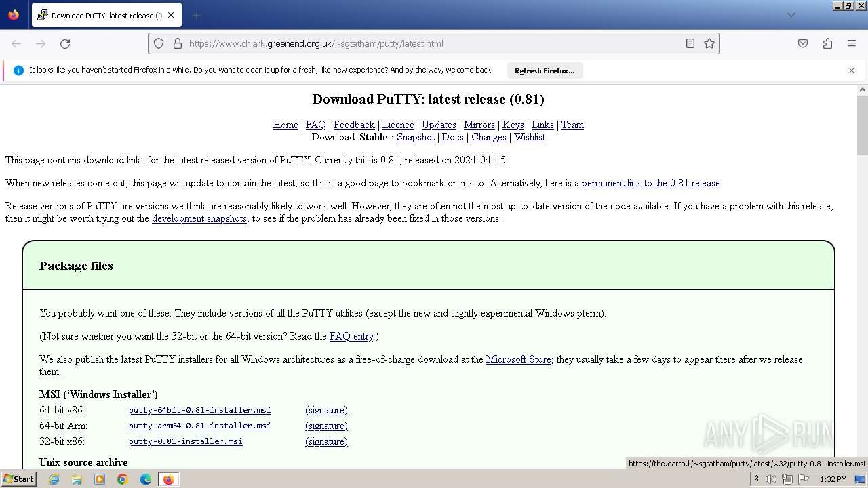Open the Save to Pocket icon
This screenshot has height=488, width=868.
(803, 43)
